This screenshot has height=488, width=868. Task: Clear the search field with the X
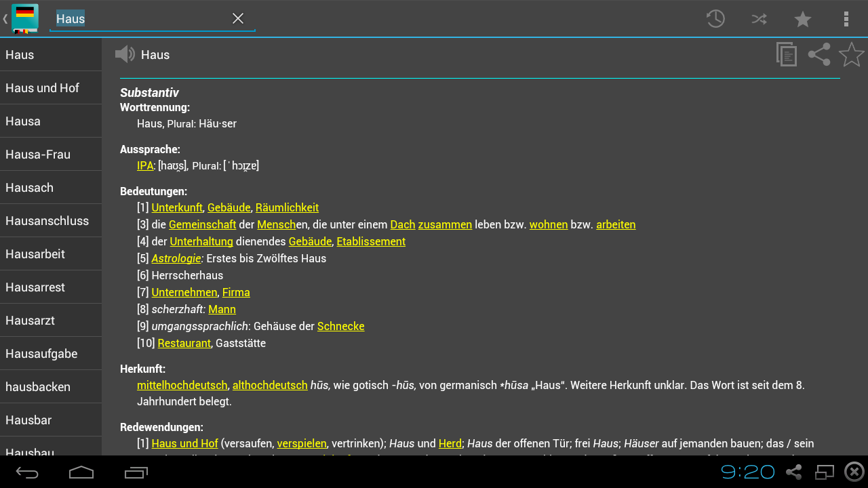point(237,18)
